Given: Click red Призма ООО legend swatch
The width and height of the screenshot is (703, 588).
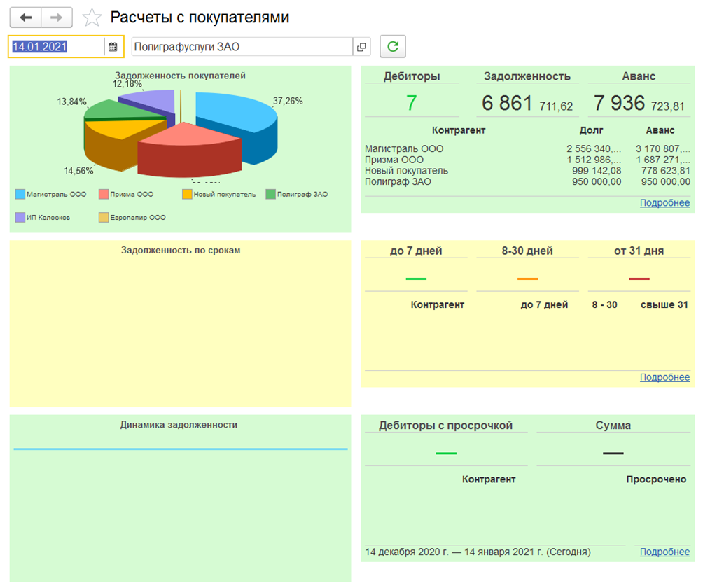Looking at the screenshot, I should click(104, 194).
